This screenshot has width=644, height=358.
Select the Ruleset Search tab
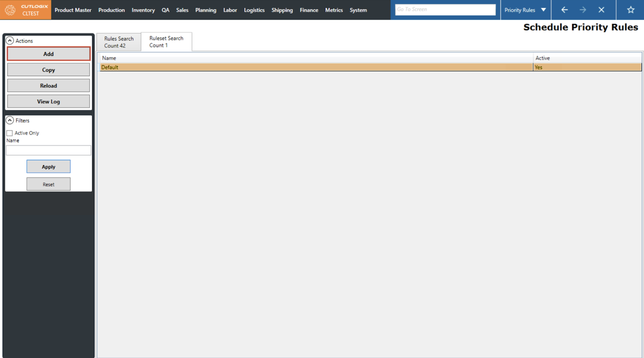tap(166, 42)
